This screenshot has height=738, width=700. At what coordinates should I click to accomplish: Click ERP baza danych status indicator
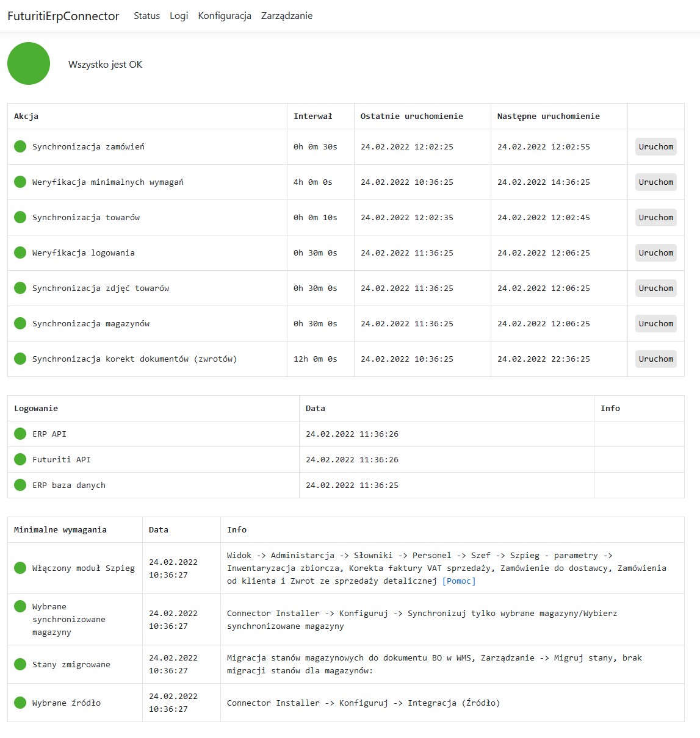pyautogui.click(x=20, y=485)
